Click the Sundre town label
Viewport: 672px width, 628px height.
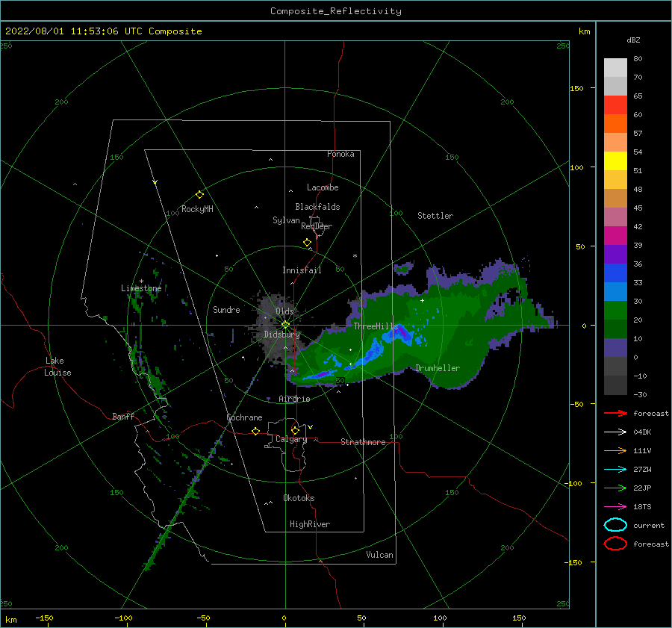point(226,309)
